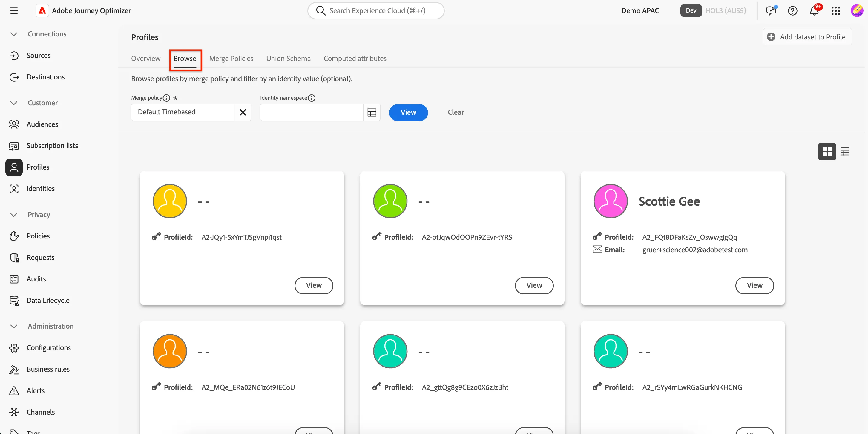
Task: Click the Adobe logo icon
Action: (42, 10)
